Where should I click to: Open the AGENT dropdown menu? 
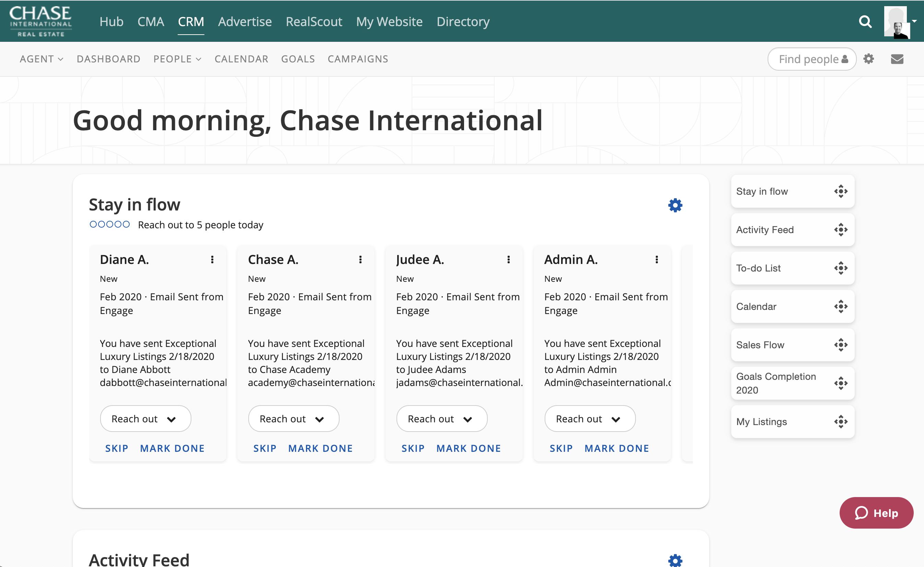tap(41, 59)
